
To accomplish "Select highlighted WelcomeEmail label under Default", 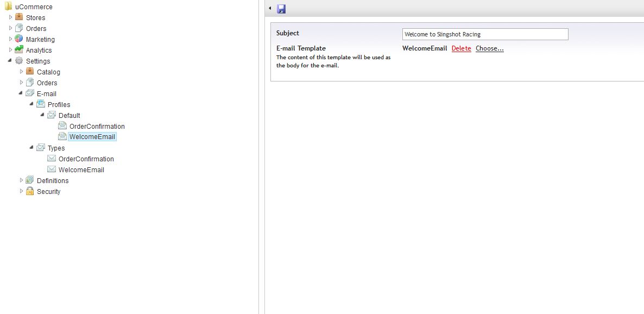I will 92,137.
